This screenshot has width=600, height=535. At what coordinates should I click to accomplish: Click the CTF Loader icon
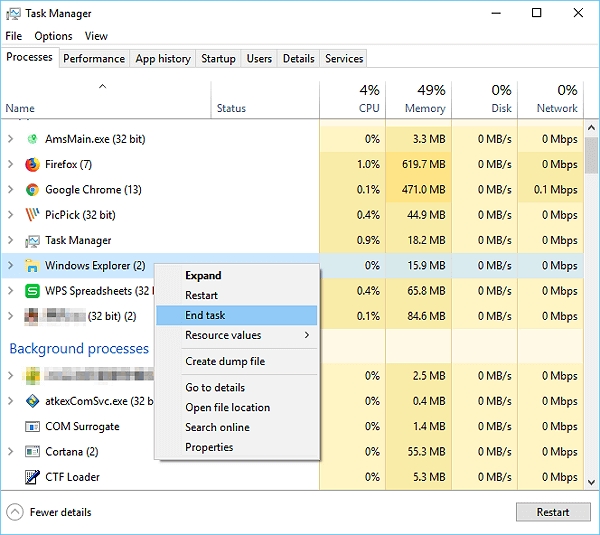(x=32, y=477)
